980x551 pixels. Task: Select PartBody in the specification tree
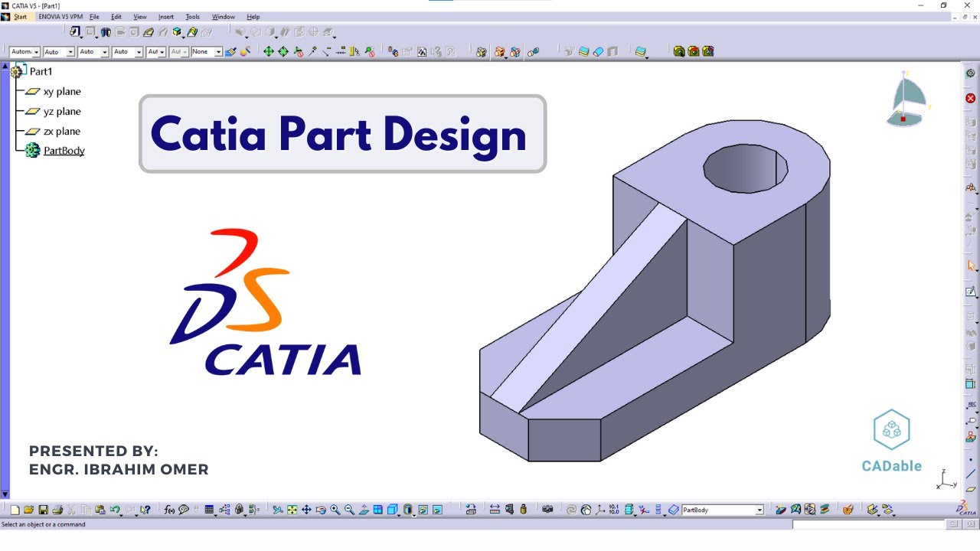pyautogui.click(x=63, y=150)
